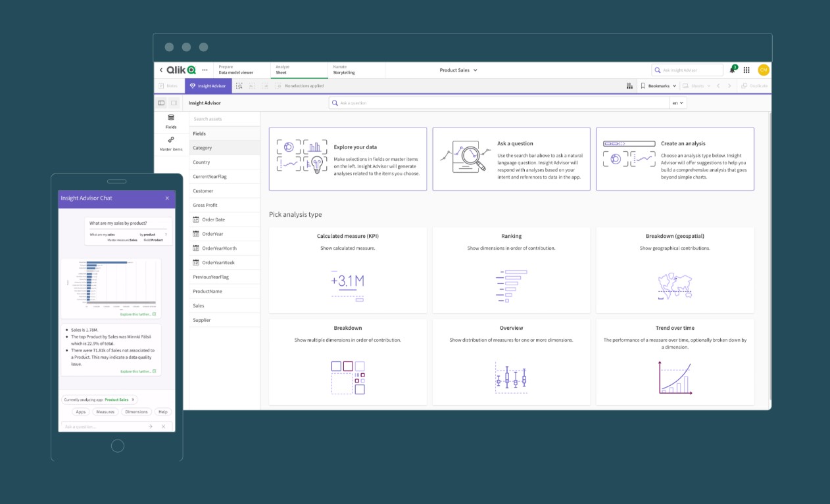
Task: Open the three-dot more options menu
Action: [x=205, y=70]
